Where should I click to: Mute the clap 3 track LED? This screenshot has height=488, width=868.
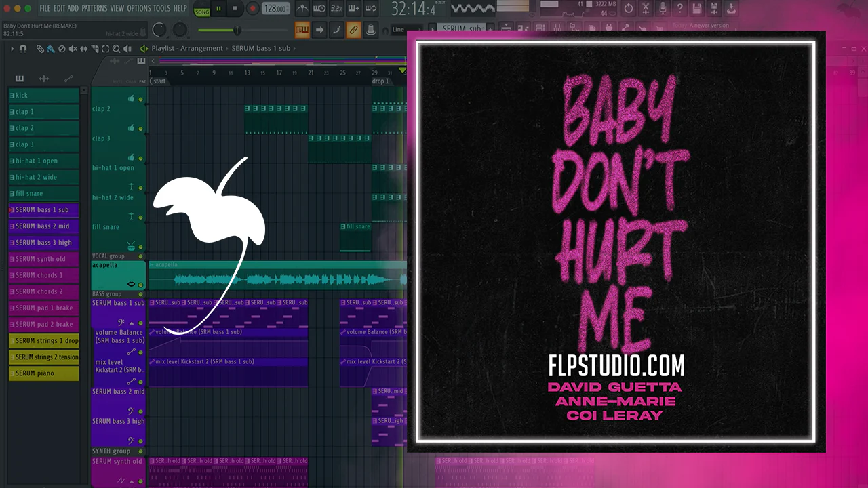point(141,158)
